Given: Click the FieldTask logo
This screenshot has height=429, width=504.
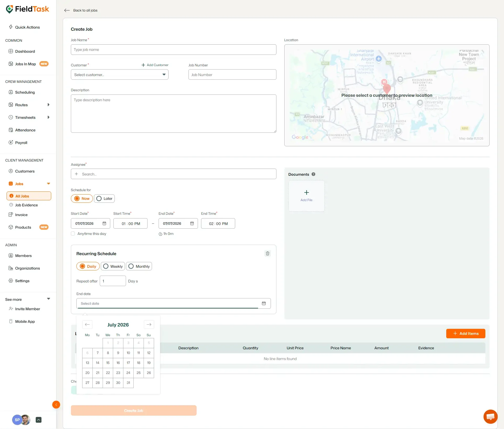Looking at the screenshot, I should (27, 9).
